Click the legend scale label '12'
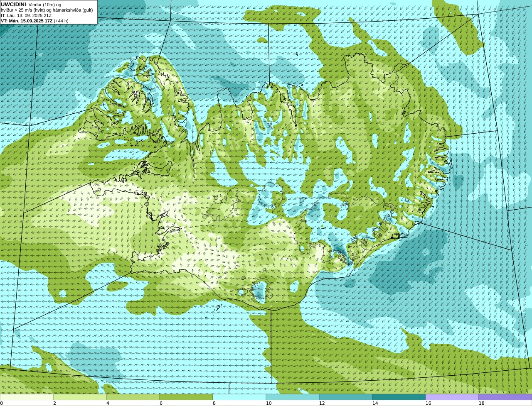Image resolution: width=532 pixels, height=406 pixels. click(x=322, y=403)
